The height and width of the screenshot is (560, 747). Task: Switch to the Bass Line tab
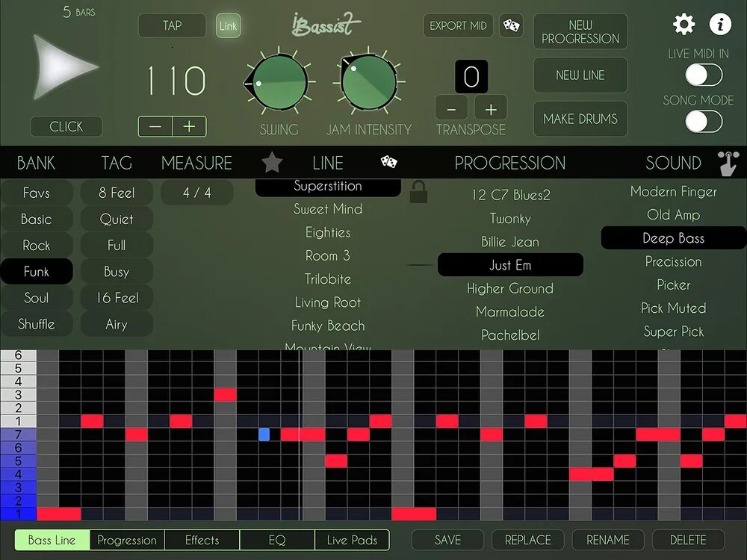tap(52, 540)
